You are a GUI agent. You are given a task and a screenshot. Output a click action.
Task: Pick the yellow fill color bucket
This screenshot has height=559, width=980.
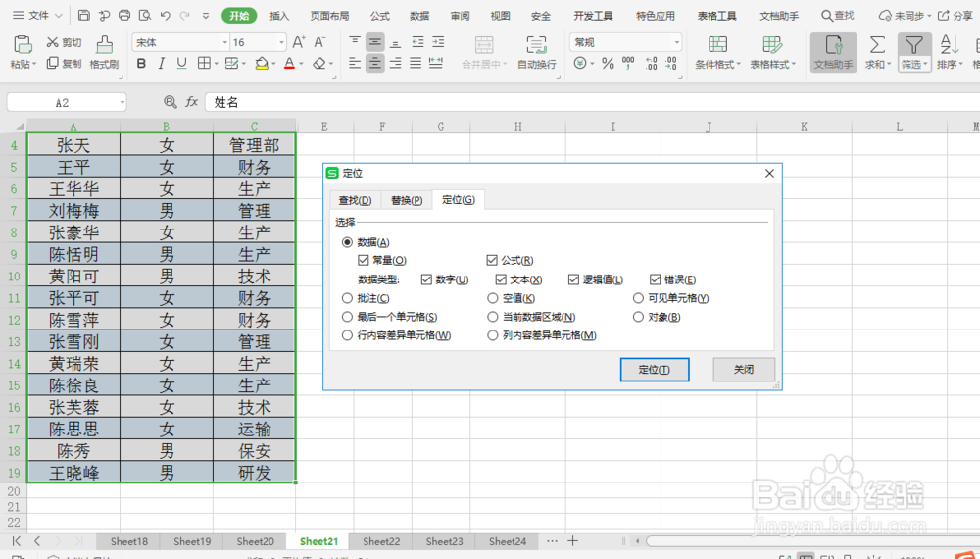pyautogui.click(x=262, y=63)
